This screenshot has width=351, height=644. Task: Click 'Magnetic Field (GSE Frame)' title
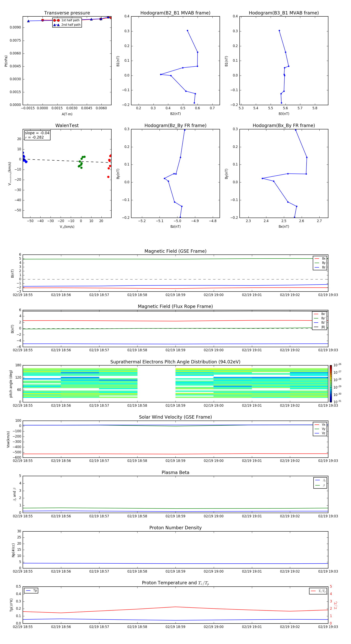[x=175, y=251]
